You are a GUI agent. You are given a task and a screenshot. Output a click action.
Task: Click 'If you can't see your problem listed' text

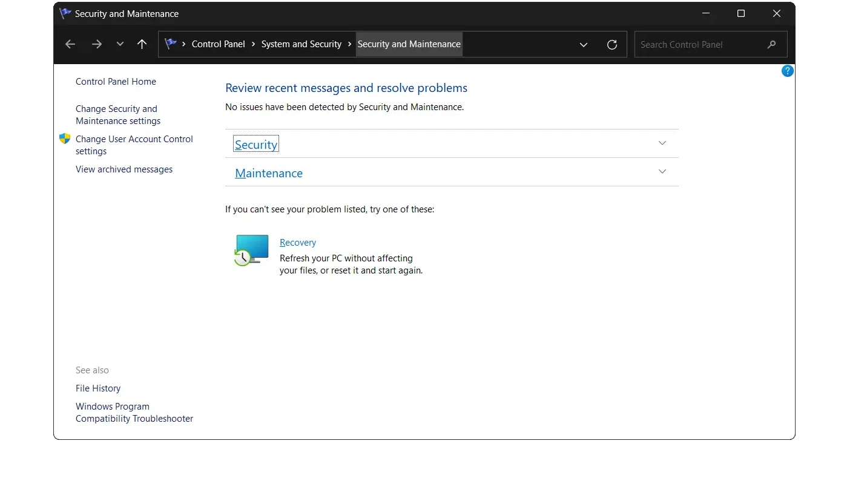330,209
